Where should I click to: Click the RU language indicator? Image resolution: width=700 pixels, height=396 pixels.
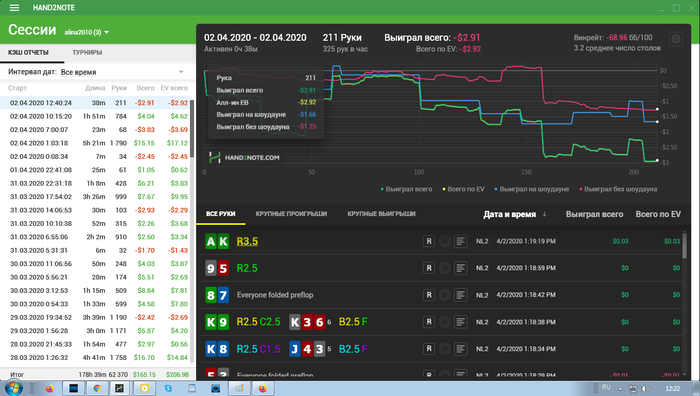click(606, 388)
